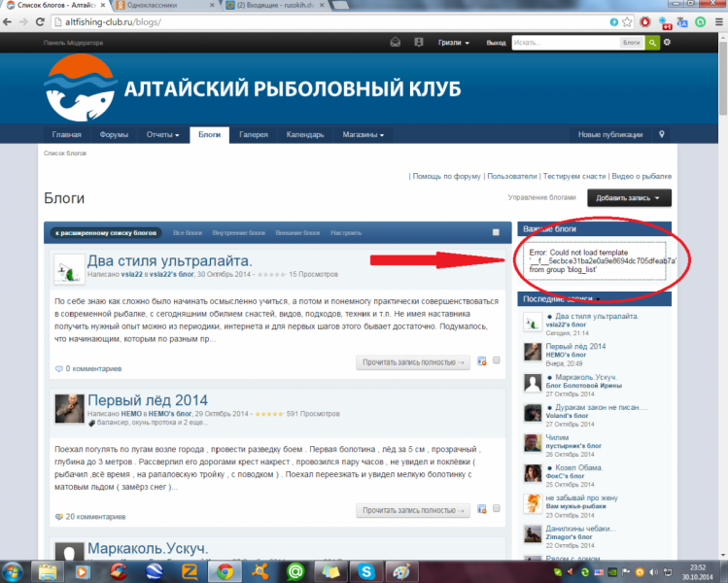
Task: Toggle the select-all checkbox in blog list header
Action: point(496,232)
